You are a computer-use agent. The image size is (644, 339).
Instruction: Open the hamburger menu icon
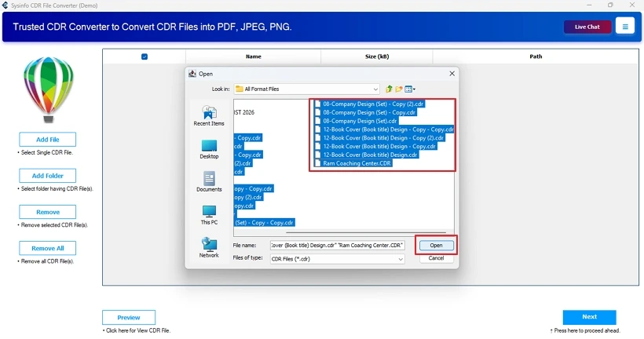624,27
